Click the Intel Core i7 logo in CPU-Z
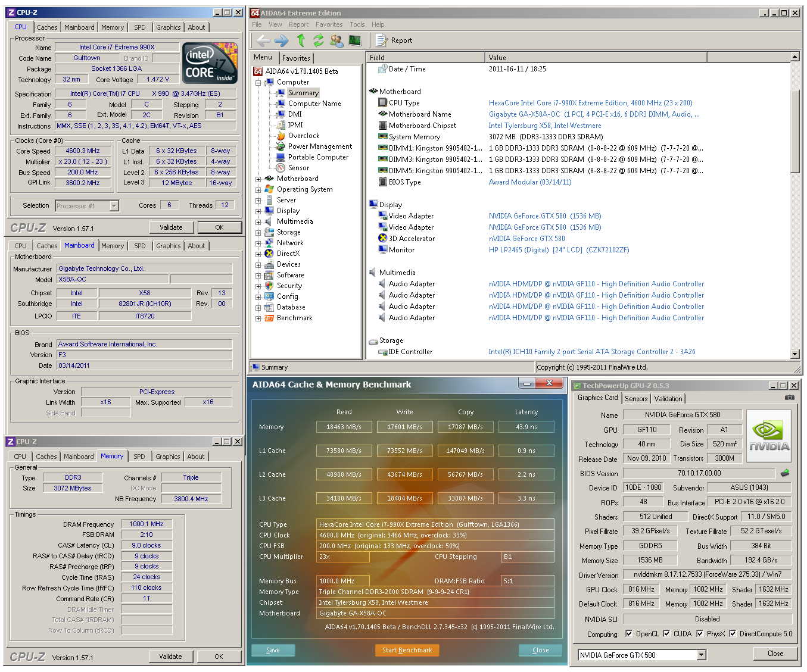The image size is (807, 672). pyautogui.click(x=210, y=62)
